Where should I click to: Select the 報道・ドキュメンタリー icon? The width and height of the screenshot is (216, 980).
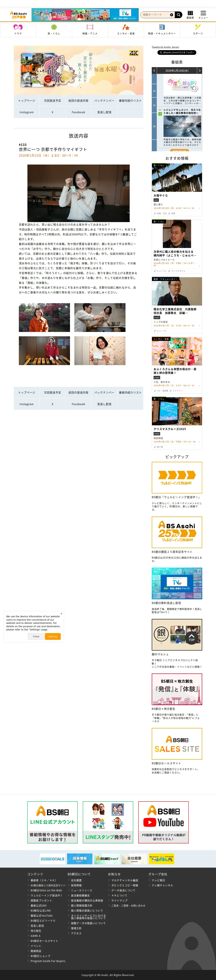(162, 27)
